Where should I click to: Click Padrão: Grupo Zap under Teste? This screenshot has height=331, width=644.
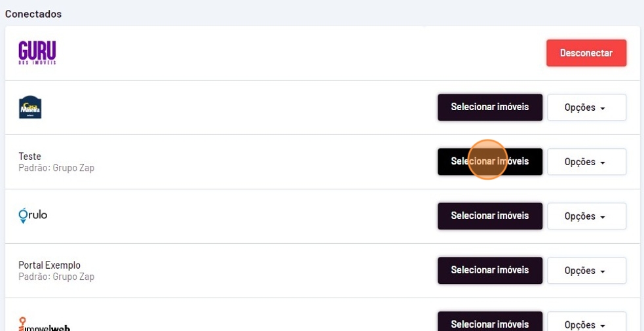pos(56,168)
